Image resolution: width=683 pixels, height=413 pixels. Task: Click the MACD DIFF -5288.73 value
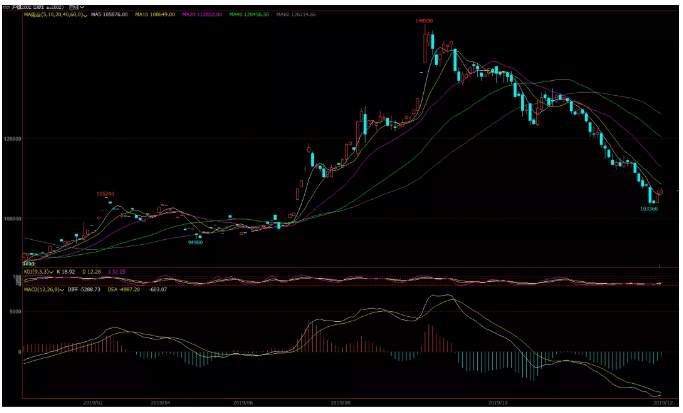click(x=85, y=289)
